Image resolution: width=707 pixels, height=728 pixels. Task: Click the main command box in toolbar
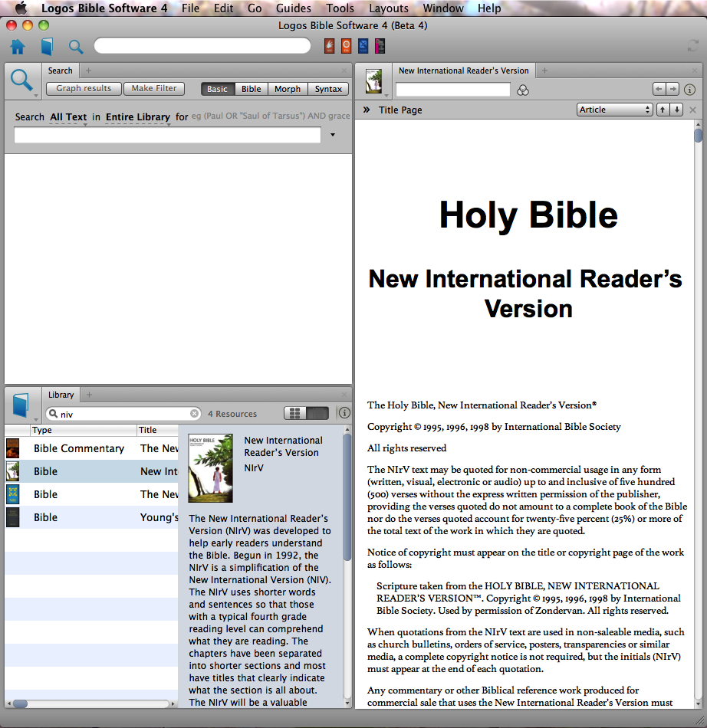tap(202, 45)
